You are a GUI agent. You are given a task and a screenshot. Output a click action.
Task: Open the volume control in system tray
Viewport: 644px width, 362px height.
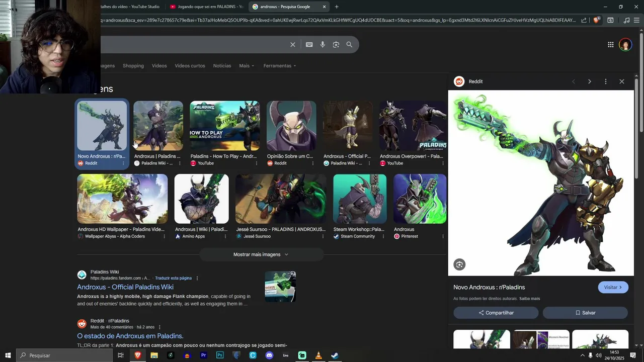(x=598, y=355)
